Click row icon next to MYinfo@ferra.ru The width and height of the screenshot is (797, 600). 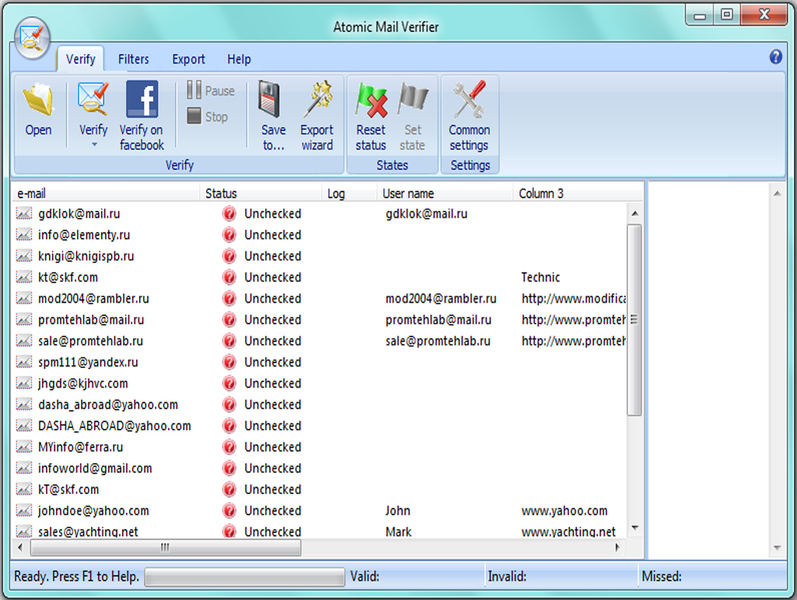coord(23,447)
